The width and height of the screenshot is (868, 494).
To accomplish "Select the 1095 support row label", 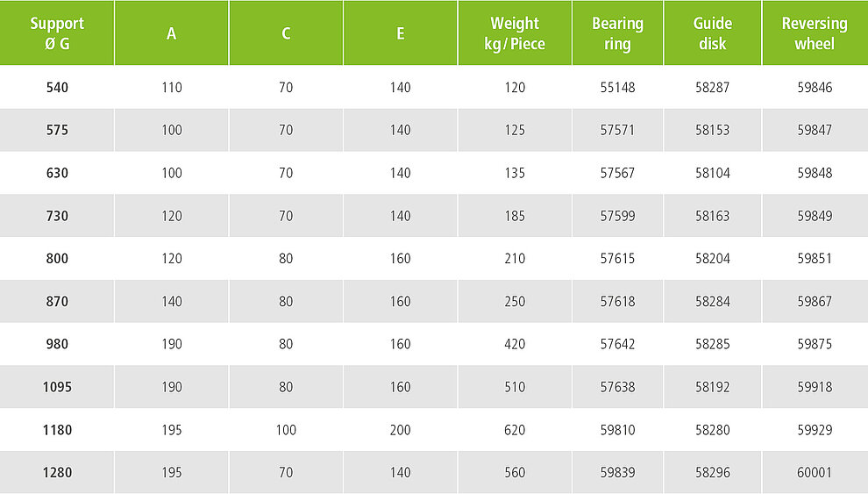I will pyautogui.click(x=57, y=387).
